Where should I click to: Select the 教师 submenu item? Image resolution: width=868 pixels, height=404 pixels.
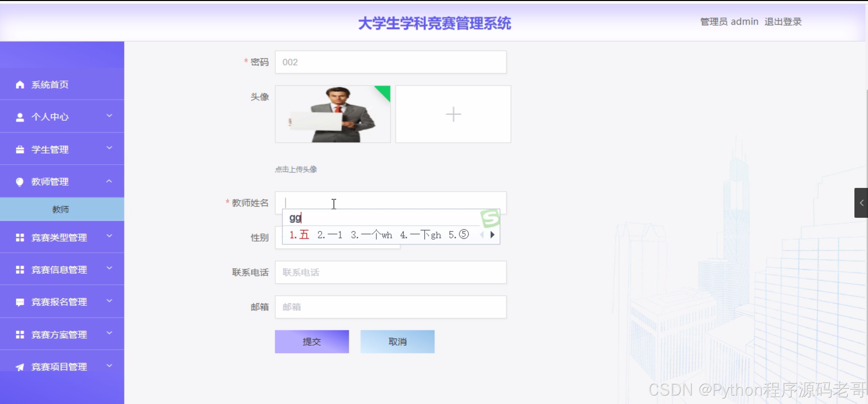61,209
